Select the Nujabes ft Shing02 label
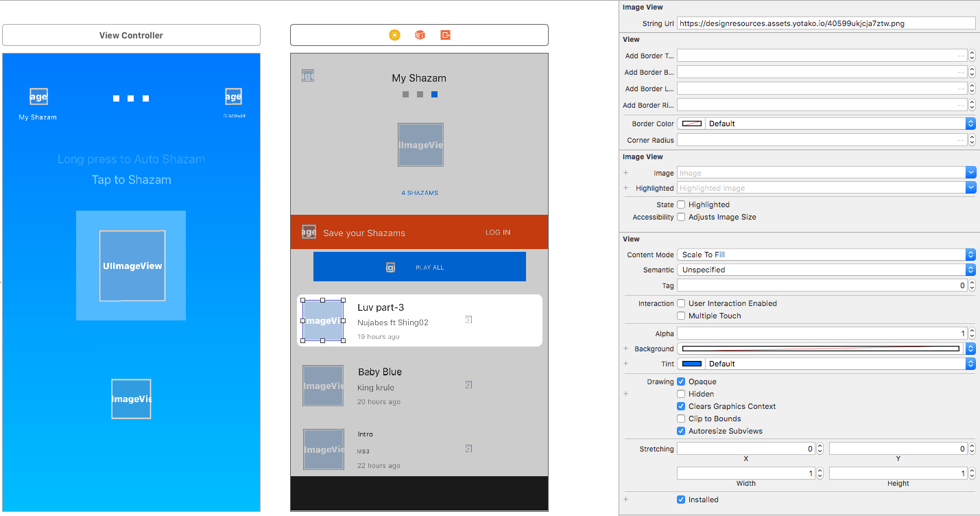The height and width of the screenshot is (516, 980). pos(393,322)
